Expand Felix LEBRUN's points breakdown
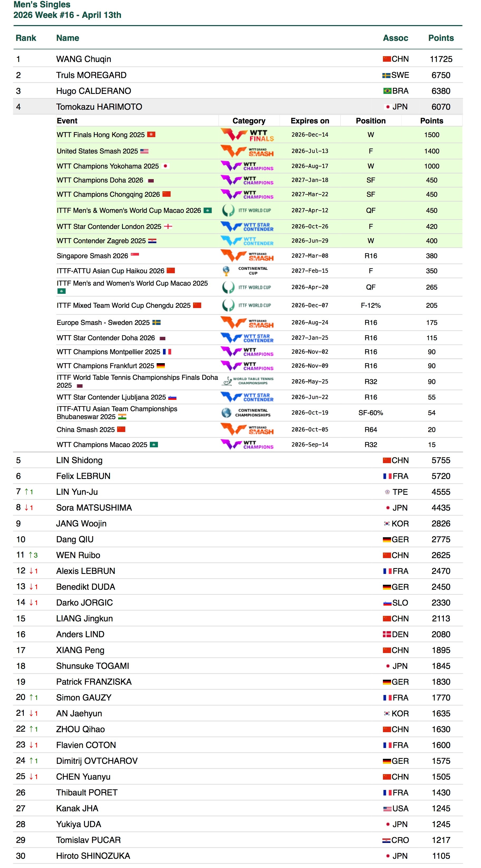481x868 pixels. click(x=81, y=476)
